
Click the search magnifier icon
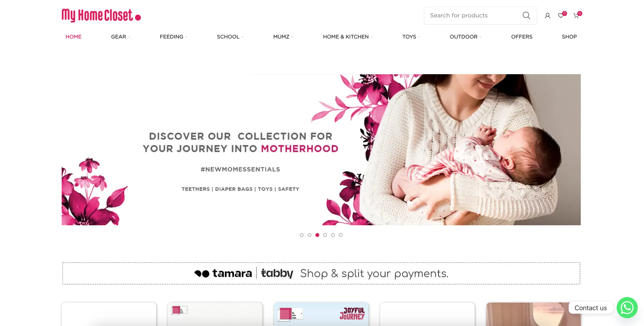[x=526, y=15]
